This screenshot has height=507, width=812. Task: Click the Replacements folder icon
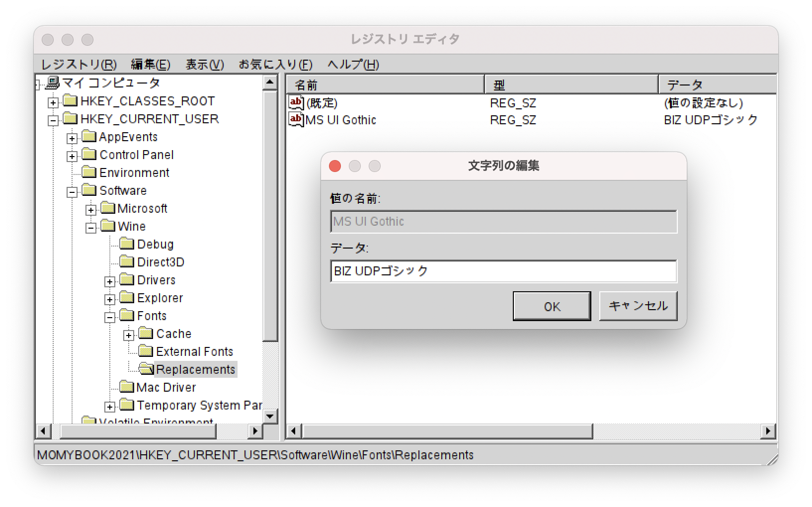click(145, 369)
